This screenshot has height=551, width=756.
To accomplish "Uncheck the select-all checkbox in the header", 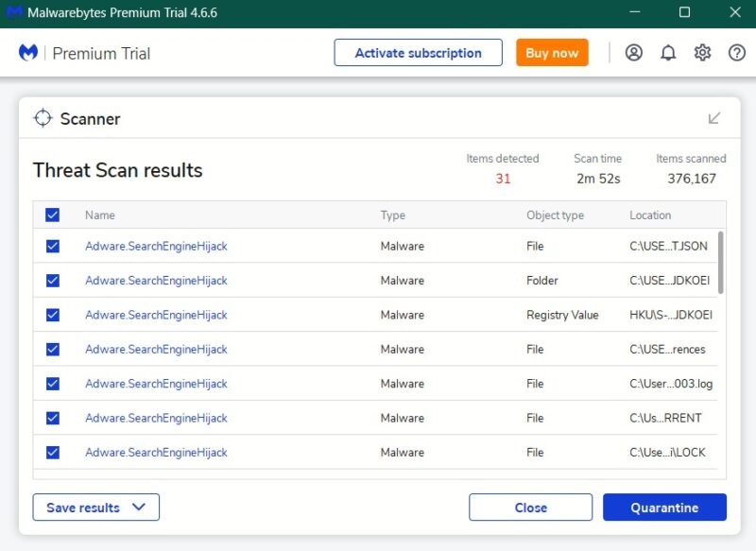I will (x=52, y=215).
